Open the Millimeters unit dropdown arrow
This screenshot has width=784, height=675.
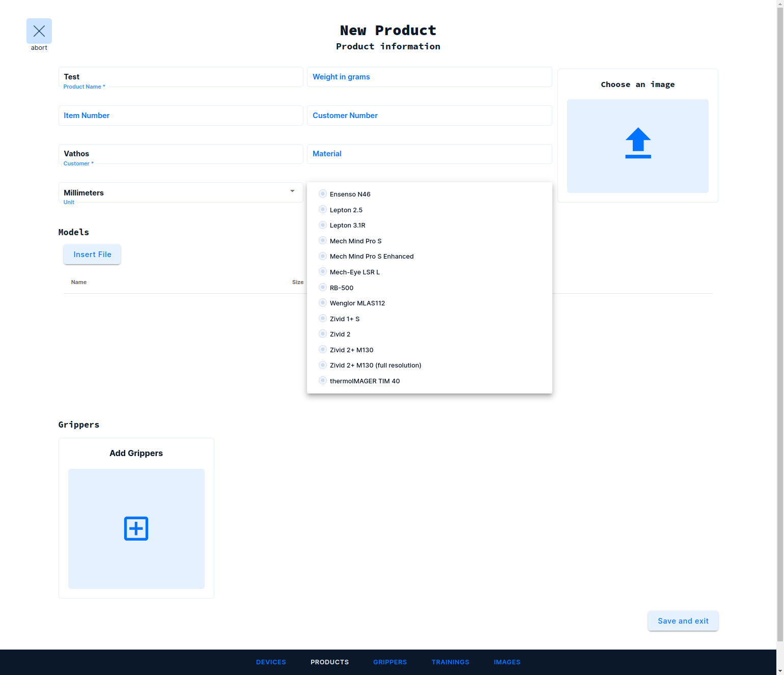click(x=292, y=191)
